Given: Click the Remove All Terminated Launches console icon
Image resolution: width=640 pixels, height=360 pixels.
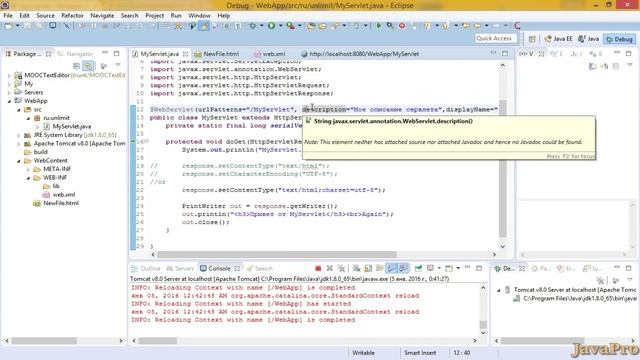Looking at the screenshot, I should pyautogui.click(x=341, y=268).
